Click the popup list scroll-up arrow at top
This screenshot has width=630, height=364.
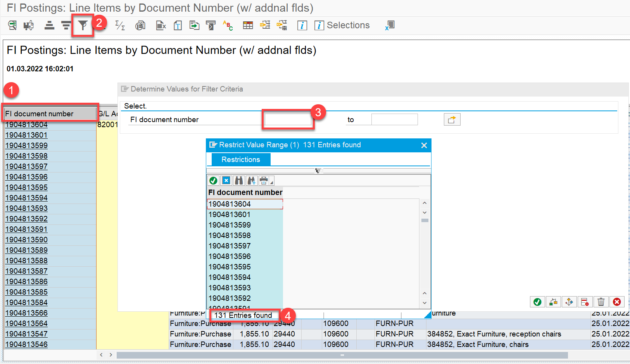pos(425,203)
